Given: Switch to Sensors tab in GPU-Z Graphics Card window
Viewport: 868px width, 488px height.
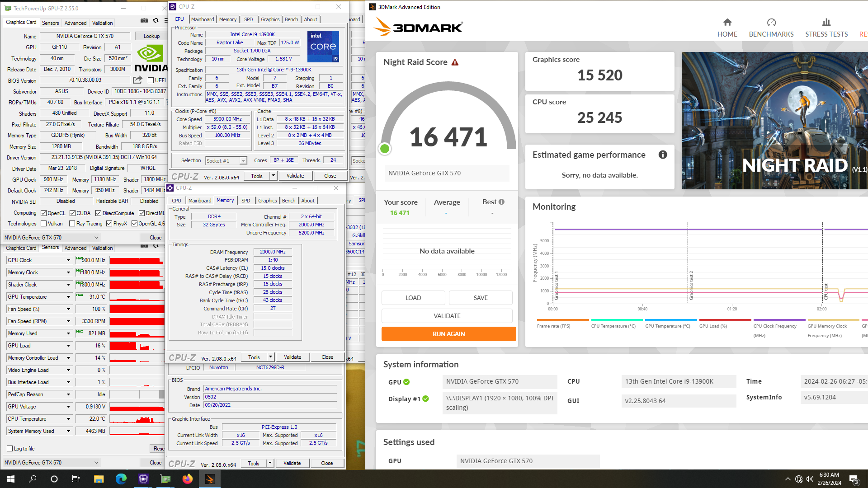Looking at the screenshot, I should tap(50, 23).
